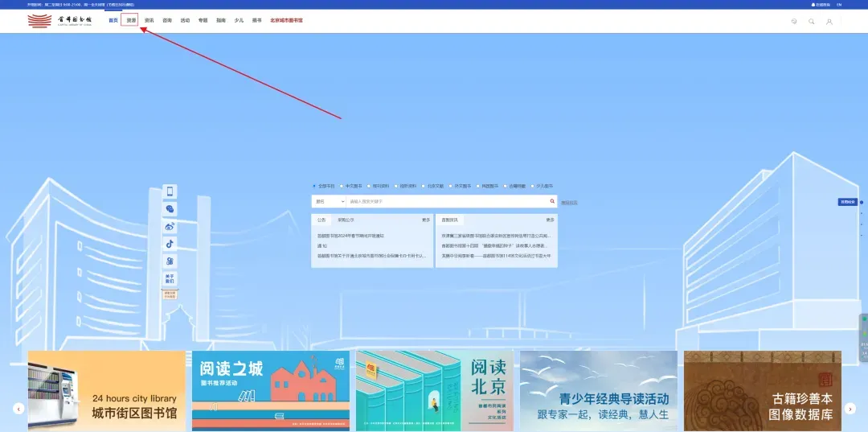Screen dimensions: 868x432
Task: Click the mobile phone icon in sidebar
Action: (170, 191)
